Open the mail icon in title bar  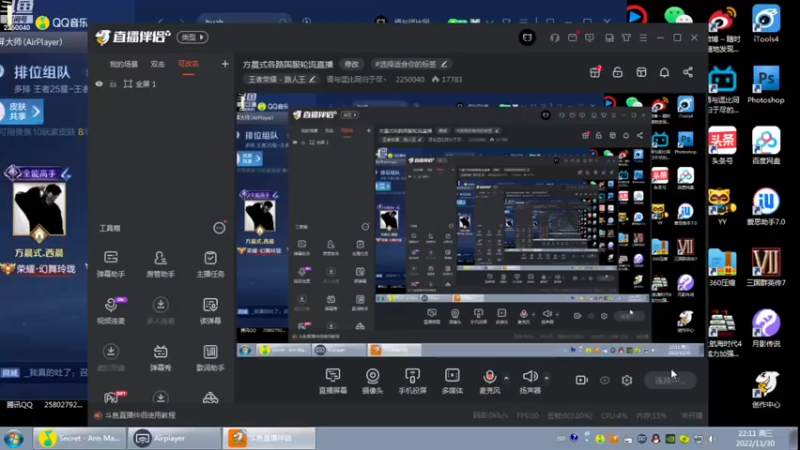point(572,37)
